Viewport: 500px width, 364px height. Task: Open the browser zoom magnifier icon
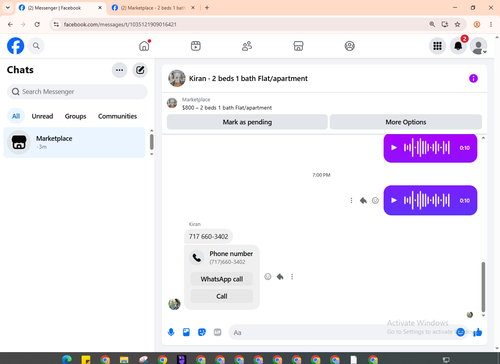click(x=432, y=24)
